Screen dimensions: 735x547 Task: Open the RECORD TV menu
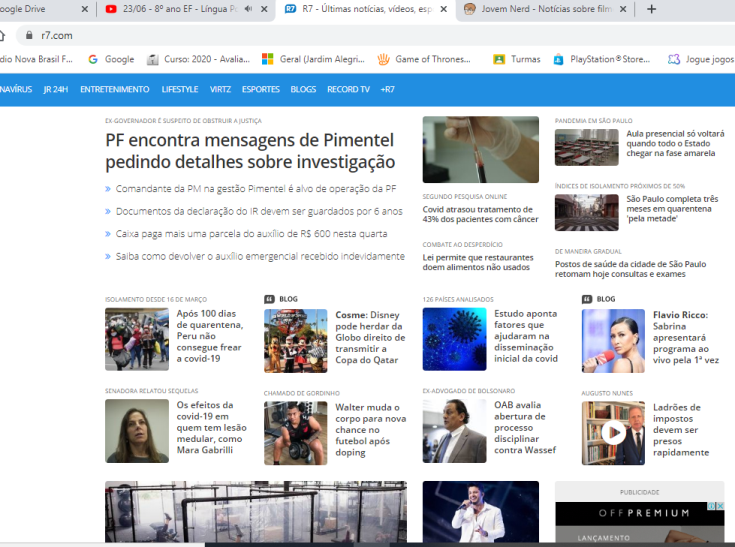pos(348,89)
